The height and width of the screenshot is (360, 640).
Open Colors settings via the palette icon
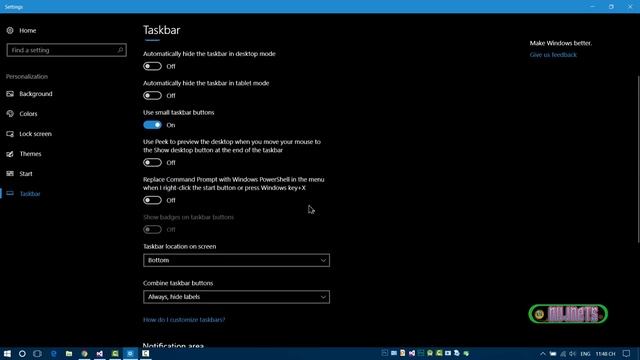[x=10, y=114]
